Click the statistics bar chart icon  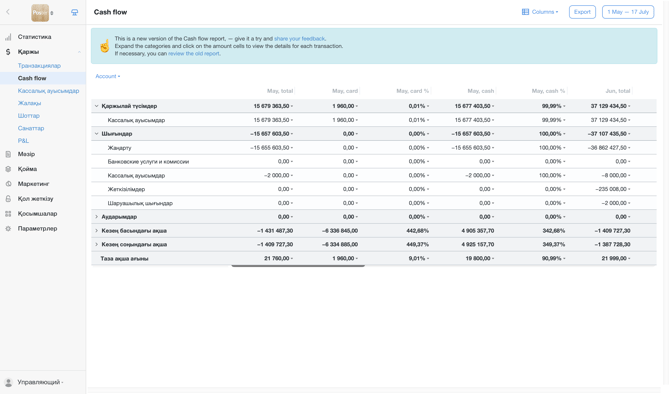(8, 37)
